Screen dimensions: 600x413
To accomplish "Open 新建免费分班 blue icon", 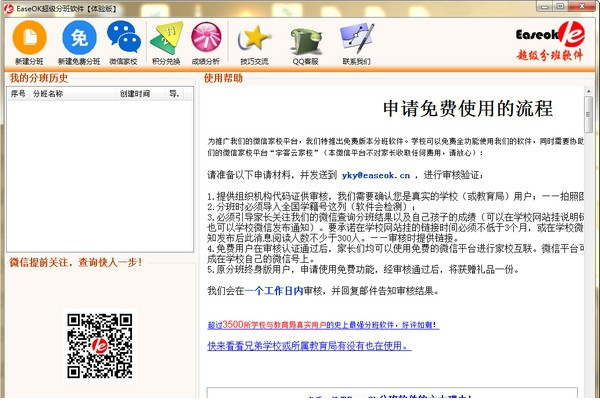I will [79, 38].
